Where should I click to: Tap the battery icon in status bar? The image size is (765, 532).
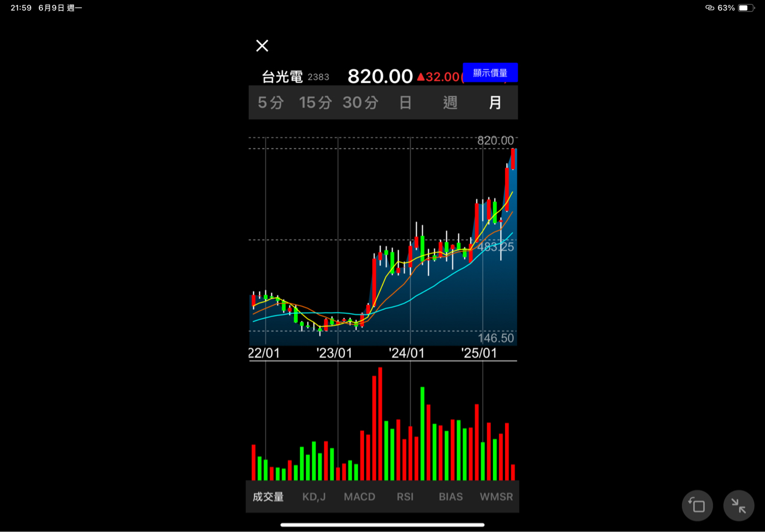pyautogui.click(x=746, y=8)
